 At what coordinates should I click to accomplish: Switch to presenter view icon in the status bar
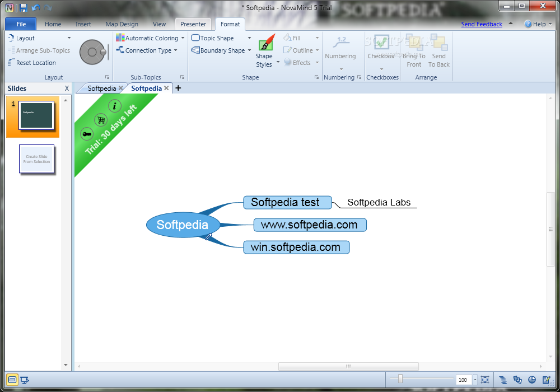(x=25, y=380)
